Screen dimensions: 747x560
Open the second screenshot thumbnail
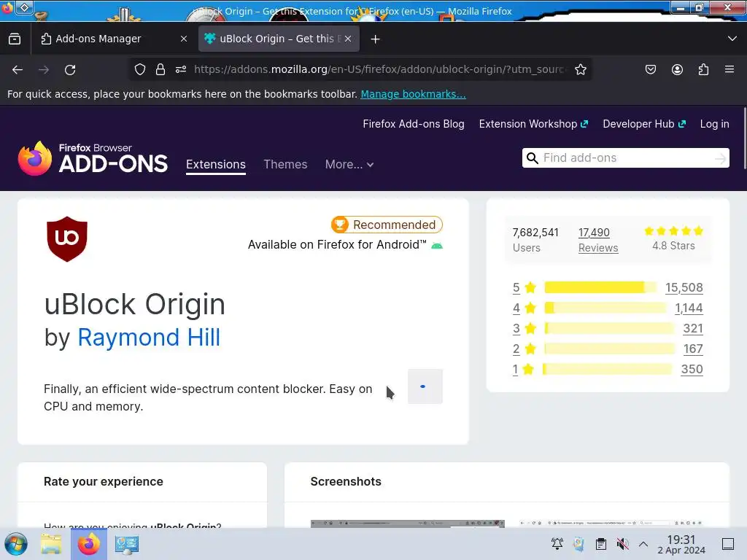click(x=611, y=524)
